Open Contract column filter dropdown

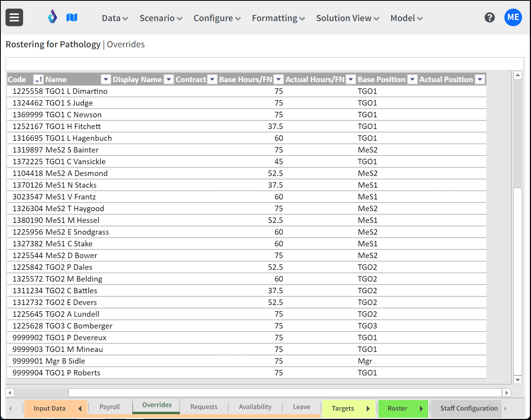tap(212, 79)
